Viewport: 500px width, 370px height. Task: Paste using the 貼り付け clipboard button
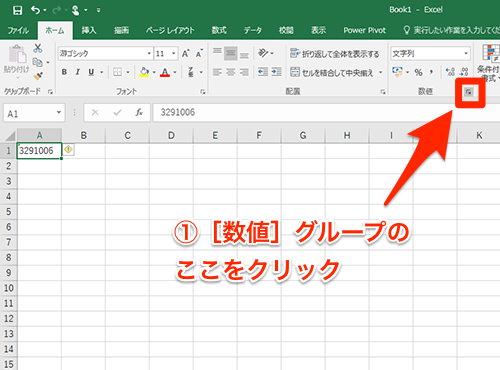tap(17, 60)
